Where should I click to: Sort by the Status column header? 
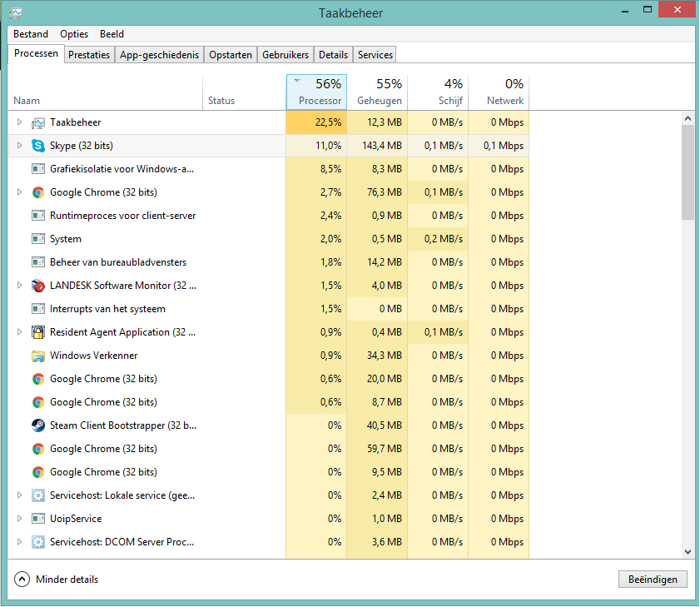[x=244, y=92]
